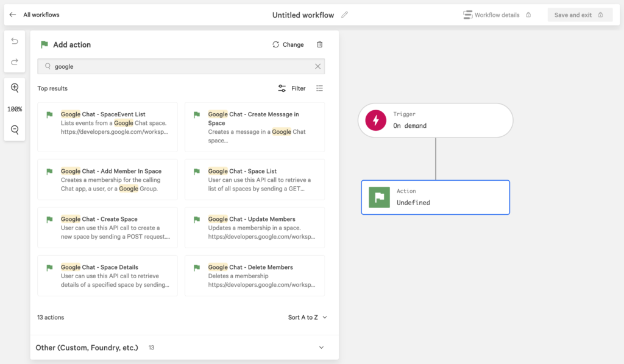Click Change action button
Screen dimensions: 624x364
(288, 44)
